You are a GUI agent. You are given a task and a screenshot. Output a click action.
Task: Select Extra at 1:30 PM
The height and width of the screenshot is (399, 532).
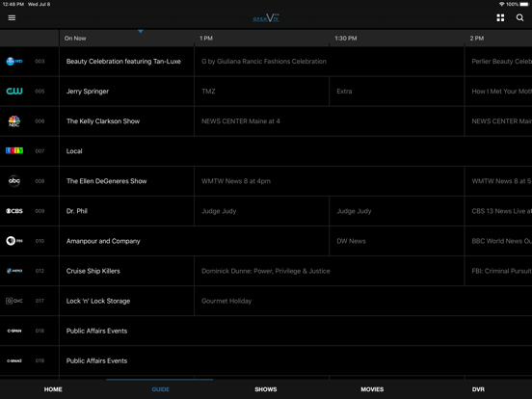(x=397, y=92)
